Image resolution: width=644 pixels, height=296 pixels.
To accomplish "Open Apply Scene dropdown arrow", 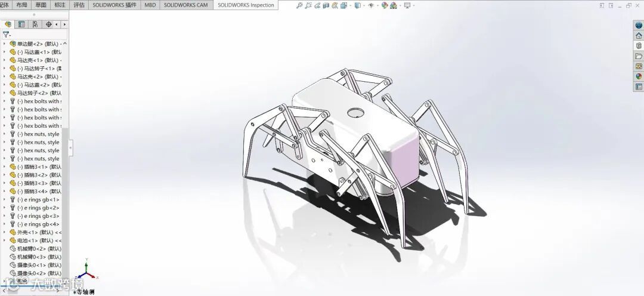I will pyautogui.click(x=400, y=5).
